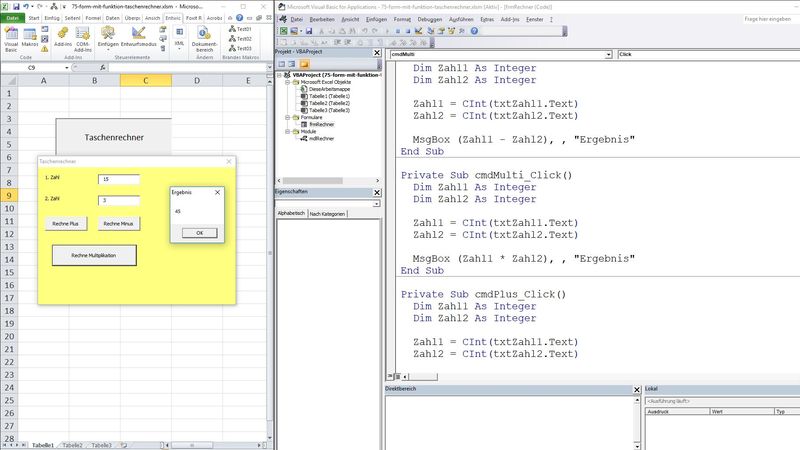Click the 1. Zahl input field
This screenshot has width=800, height=450.
[119, 179]
